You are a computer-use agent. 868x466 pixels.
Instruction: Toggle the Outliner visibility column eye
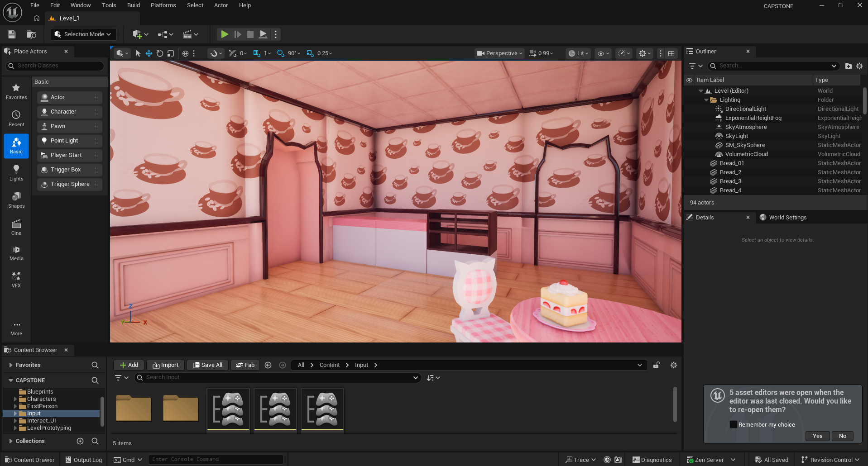pos(689,80)
